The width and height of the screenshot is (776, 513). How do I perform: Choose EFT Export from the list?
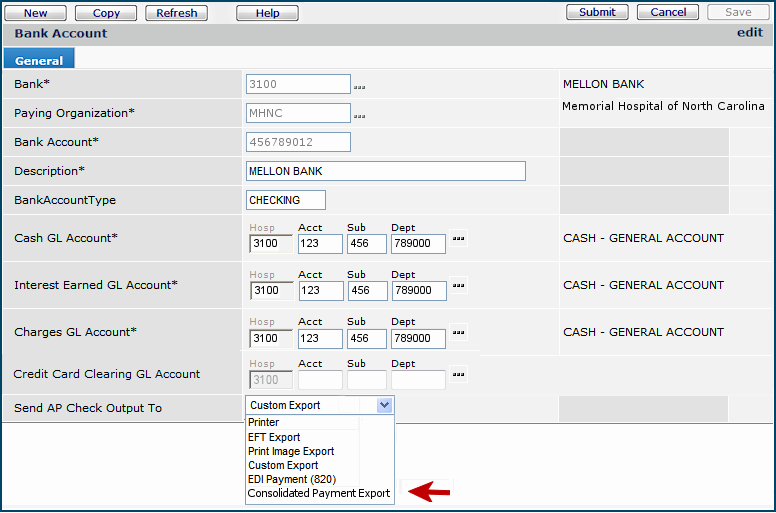274,437
